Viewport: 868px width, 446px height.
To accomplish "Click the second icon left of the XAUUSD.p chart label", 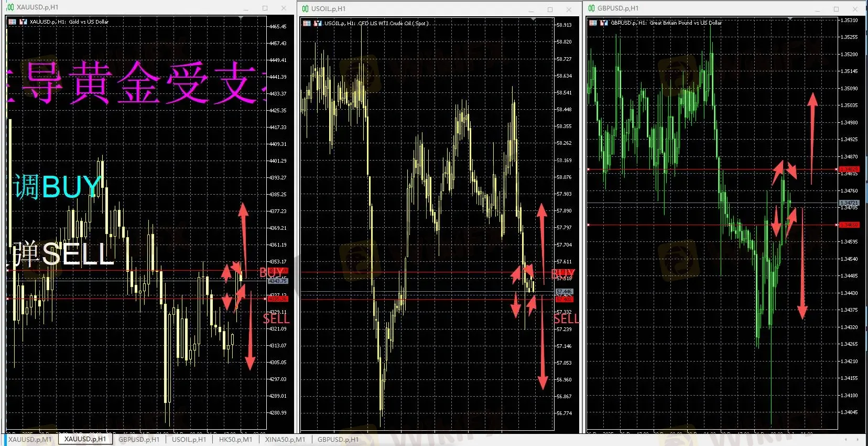I will (23, 22).
